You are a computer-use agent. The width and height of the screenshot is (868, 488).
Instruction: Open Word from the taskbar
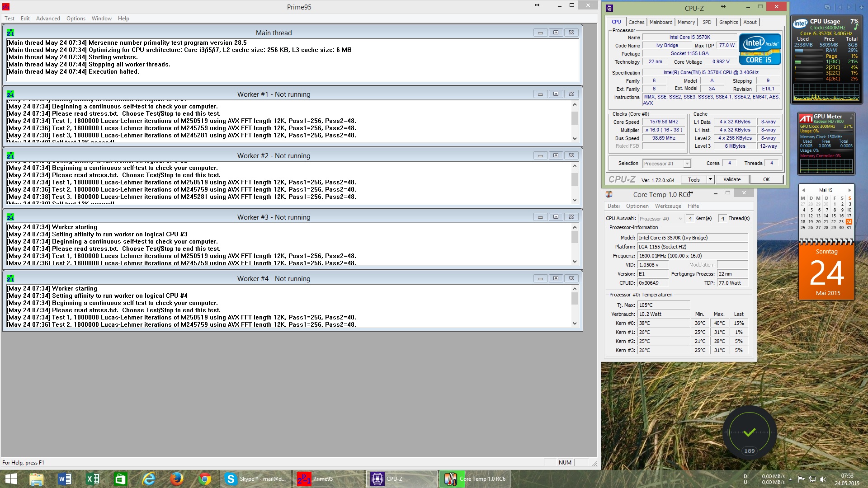[65, 479]
